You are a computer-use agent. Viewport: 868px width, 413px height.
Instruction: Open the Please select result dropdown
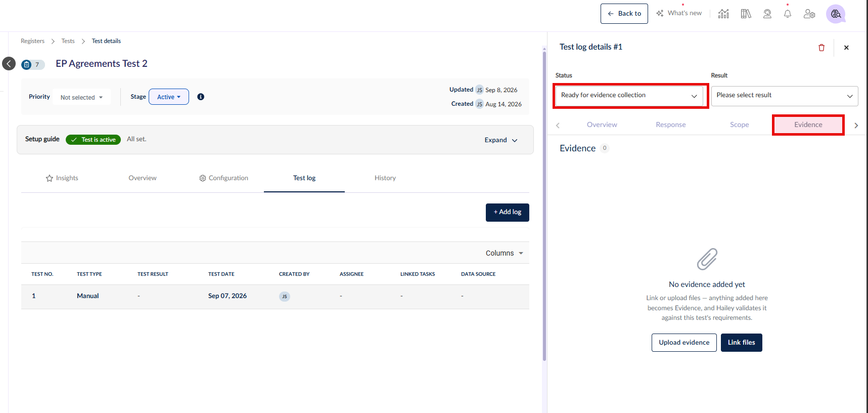pos(785,96)
